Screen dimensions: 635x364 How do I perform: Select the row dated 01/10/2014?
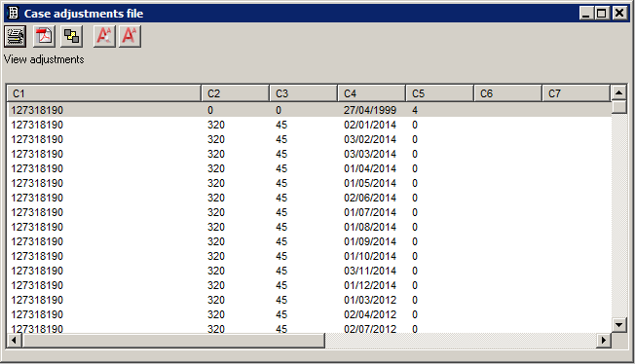(x=310, y=256)
